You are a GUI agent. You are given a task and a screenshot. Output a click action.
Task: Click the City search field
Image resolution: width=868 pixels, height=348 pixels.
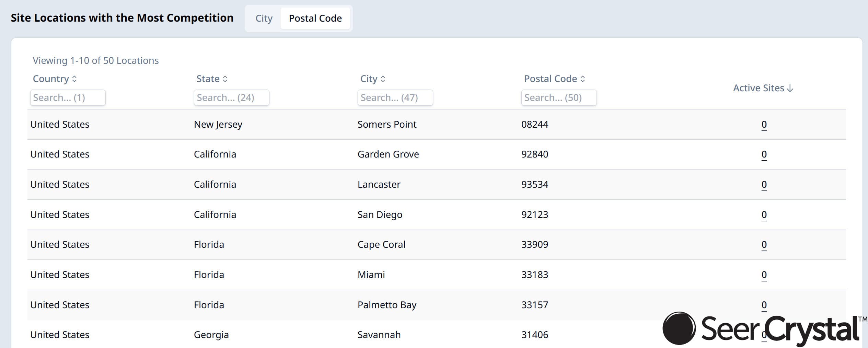point(395,97)
